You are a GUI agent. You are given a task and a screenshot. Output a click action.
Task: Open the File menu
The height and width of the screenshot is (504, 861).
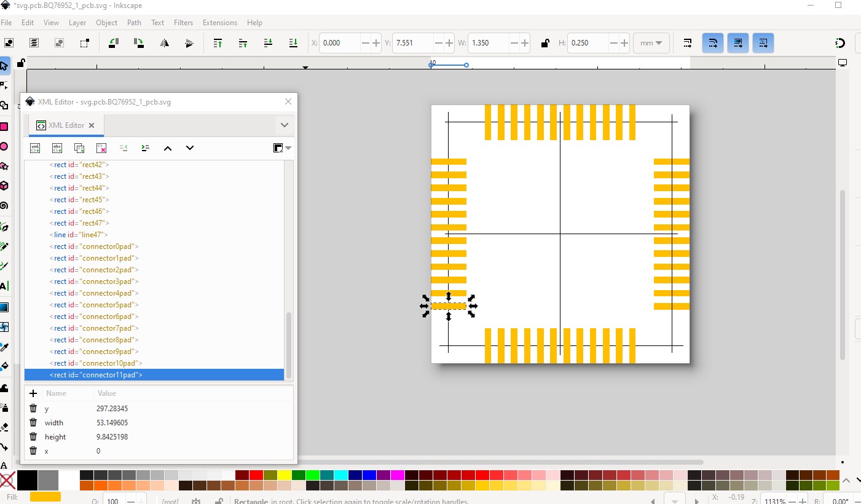[6, 23]
